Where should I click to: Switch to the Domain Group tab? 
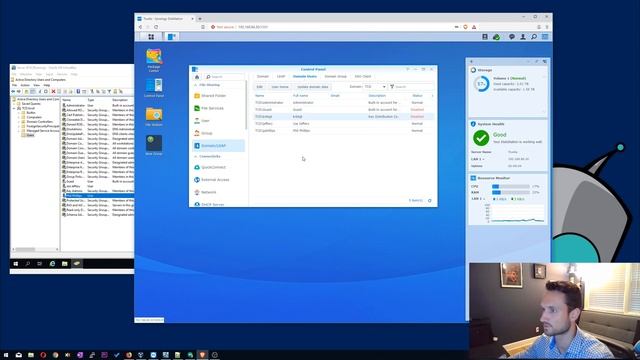336,76
